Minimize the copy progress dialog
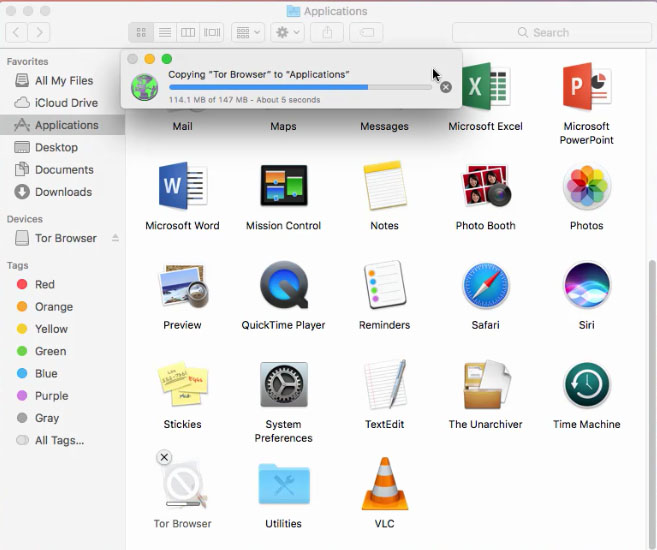657x550 pixels. click(150, 59)
